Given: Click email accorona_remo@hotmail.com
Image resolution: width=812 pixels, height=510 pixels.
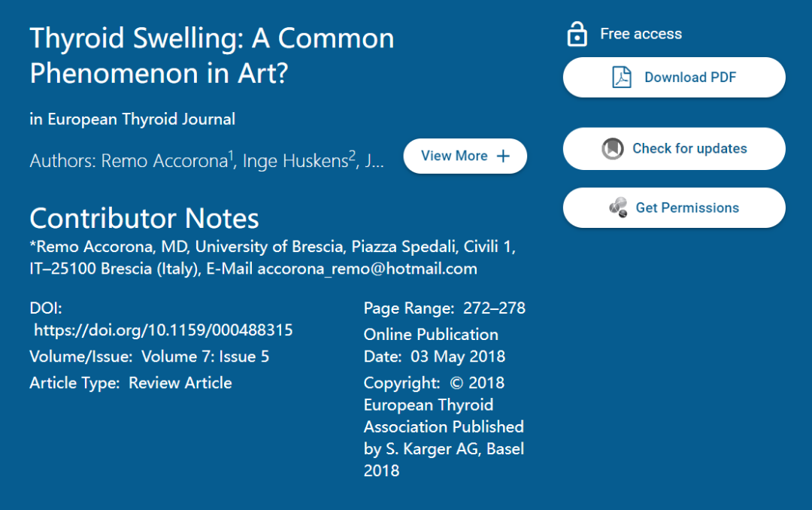Looking at the screenshot, I should tap(367, 269).
